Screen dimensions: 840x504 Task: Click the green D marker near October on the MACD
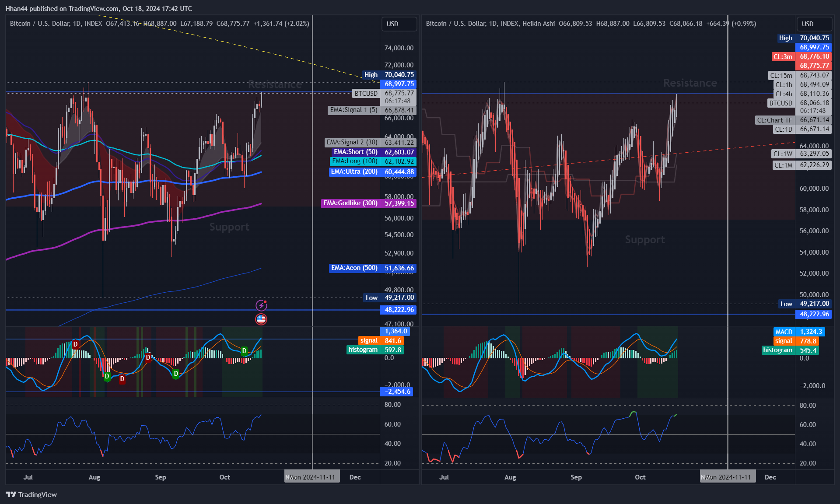(244, 351)
